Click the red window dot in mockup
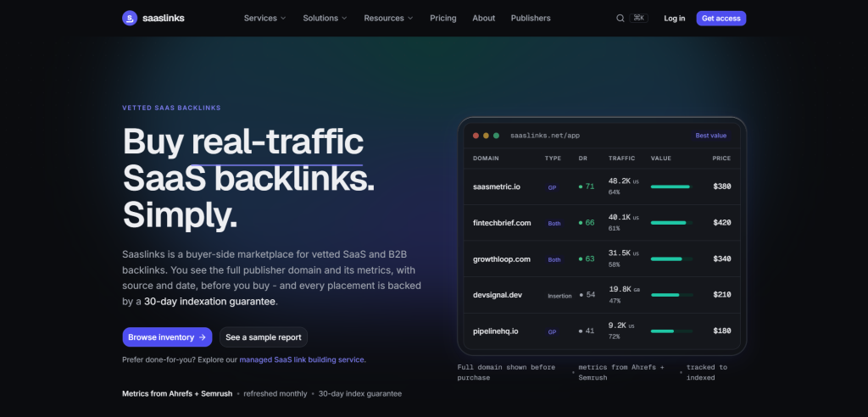 (x=476, y=136)
